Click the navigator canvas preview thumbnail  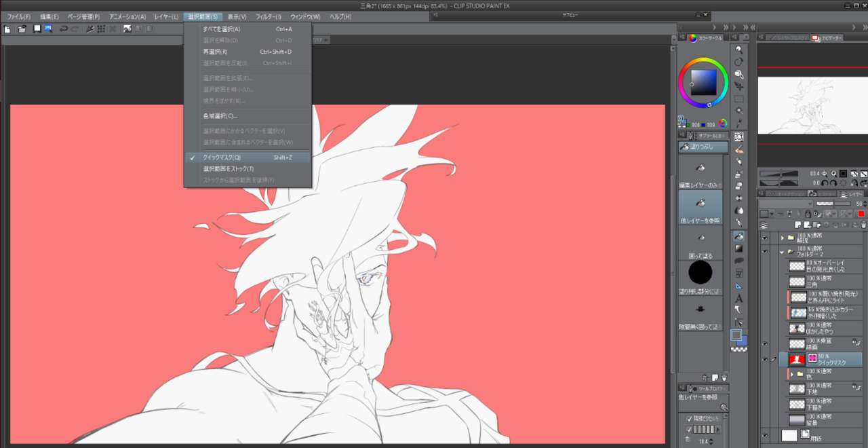click(x=811, y=106)
